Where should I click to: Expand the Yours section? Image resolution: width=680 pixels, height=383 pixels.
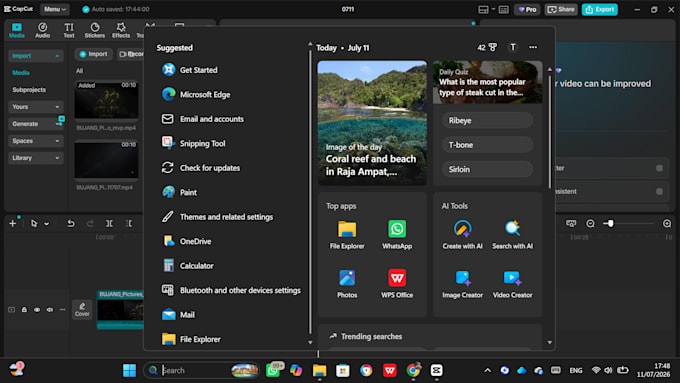(x=36, y=107)
